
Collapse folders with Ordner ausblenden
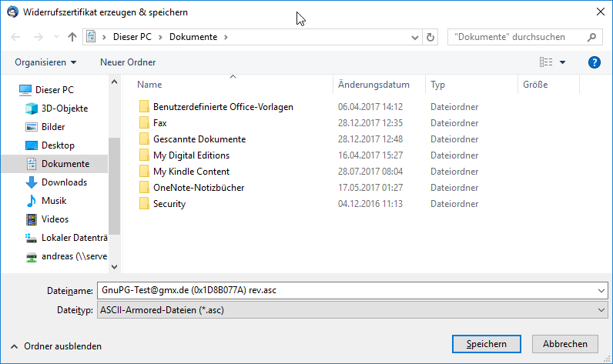[55, 346]
